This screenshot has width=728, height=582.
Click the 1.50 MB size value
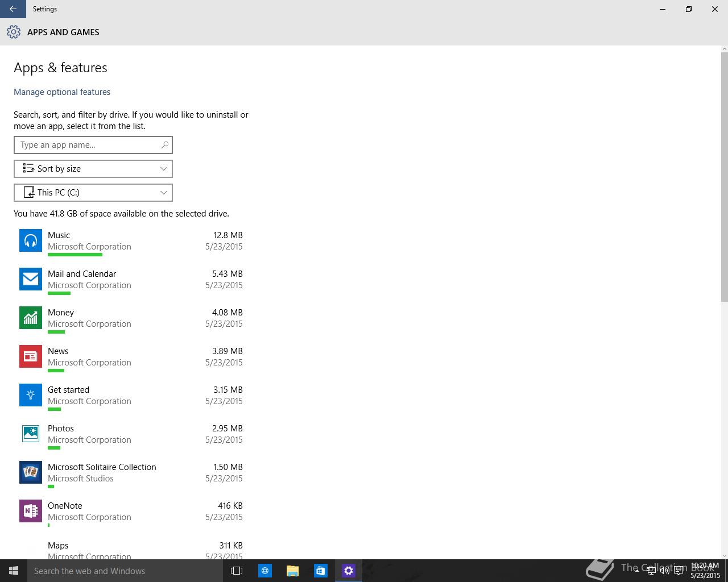(228, 467)
